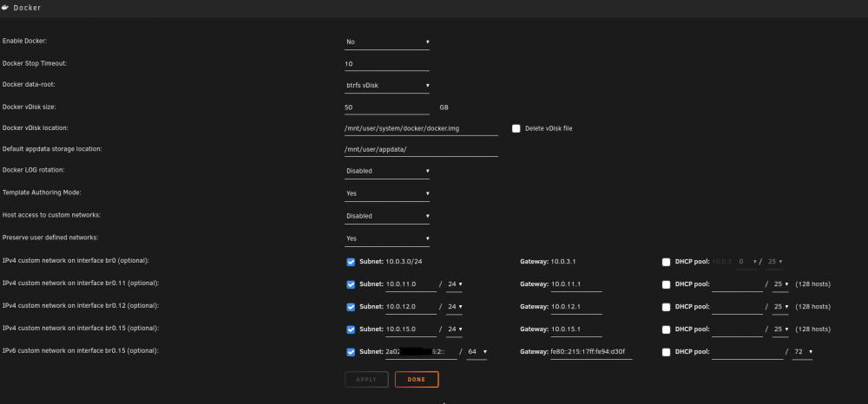Enable DHCP pool for IPv6 br0.15
Screen dimensions: 868x404
pos(666,352)
